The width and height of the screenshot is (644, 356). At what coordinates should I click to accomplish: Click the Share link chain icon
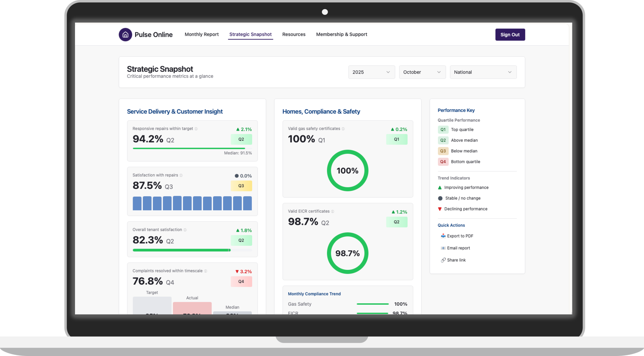tap(443, 260)
